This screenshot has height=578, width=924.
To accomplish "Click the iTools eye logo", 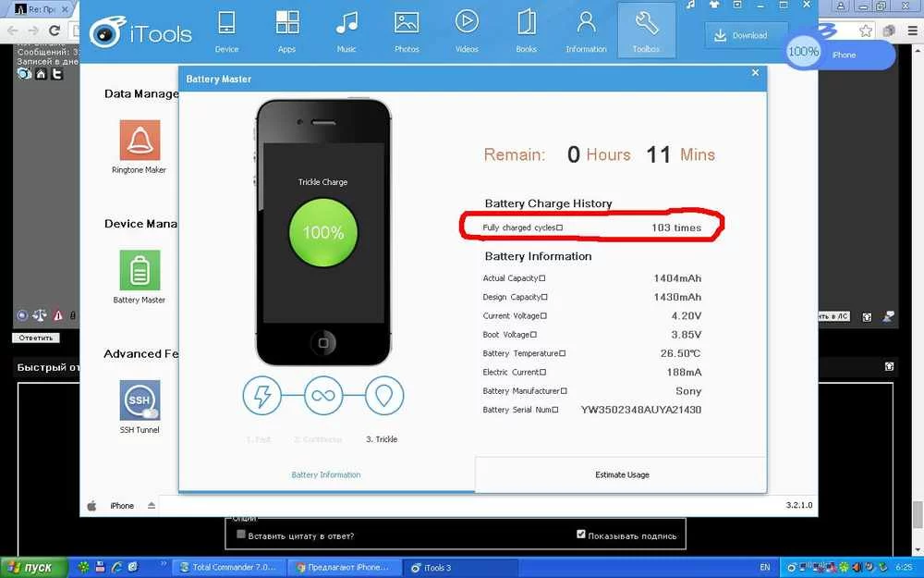I will [107, 31].
